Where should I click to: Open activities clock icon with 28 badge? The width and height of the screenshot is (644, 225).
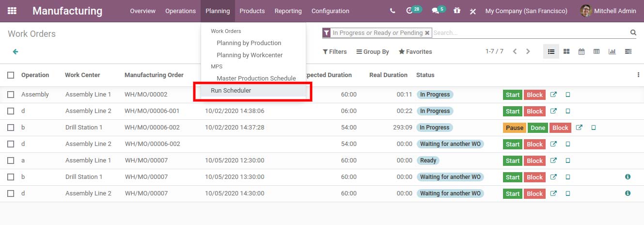tap(413, 10)
